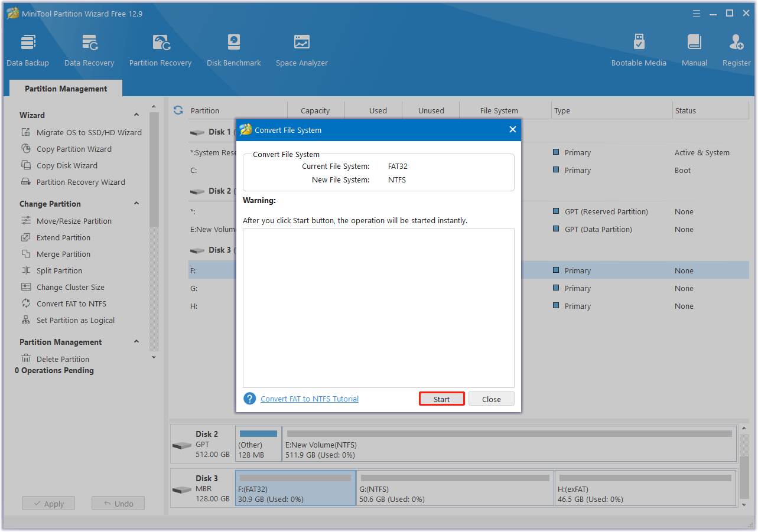758x532 pixels.
Task: Click the Extend Partition icon
Action: 26,237
